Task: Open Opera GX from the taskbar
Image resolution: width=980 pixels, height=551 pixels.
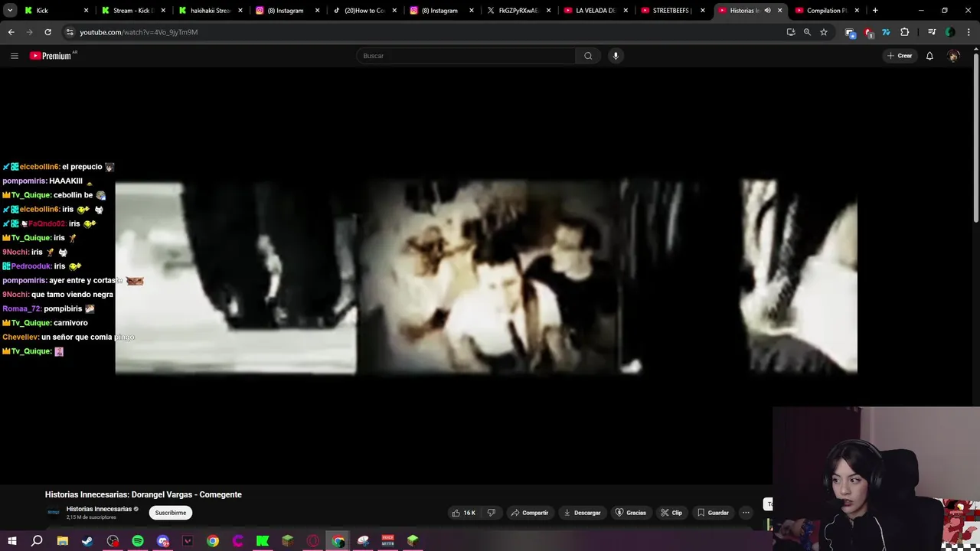Action: pos(312,541)
